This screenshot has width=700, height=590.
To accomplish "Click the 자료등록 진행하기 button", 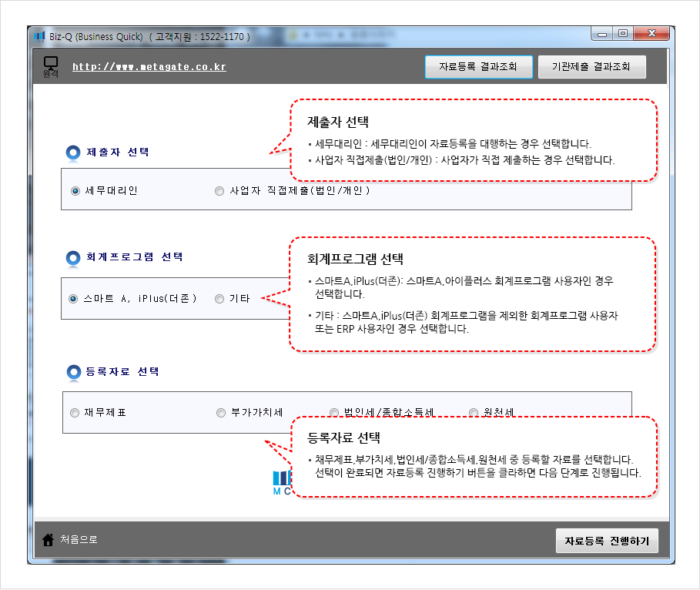I will [x=607, y=541].
